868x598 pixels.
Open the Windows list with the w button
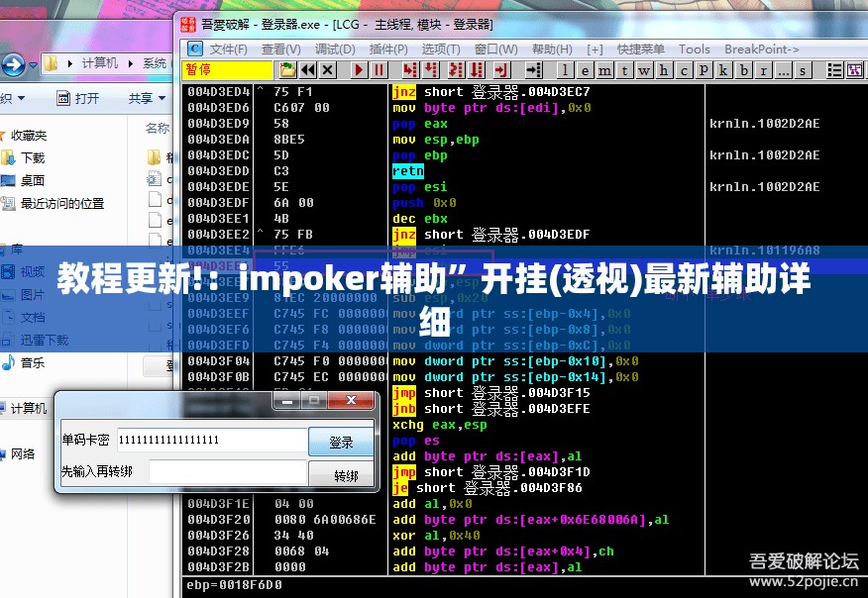[x=644, y=69]
